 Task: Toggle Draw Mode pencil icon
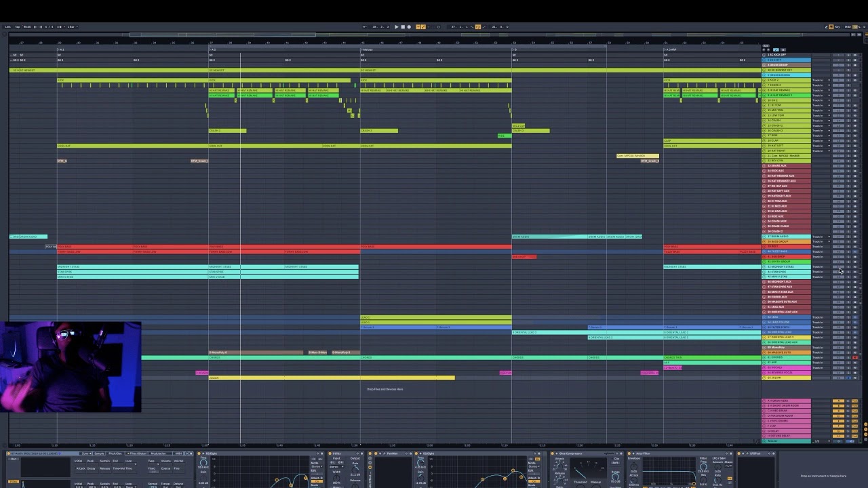click(826, 27)
